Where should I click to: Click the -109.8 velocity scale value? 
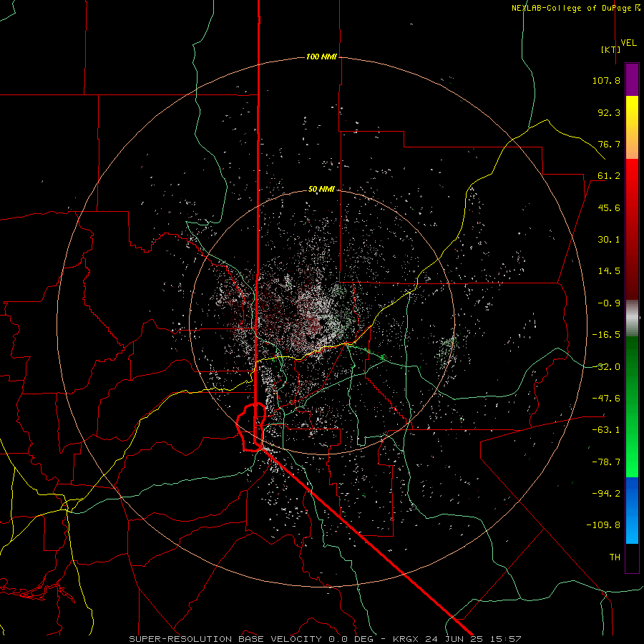603,525
